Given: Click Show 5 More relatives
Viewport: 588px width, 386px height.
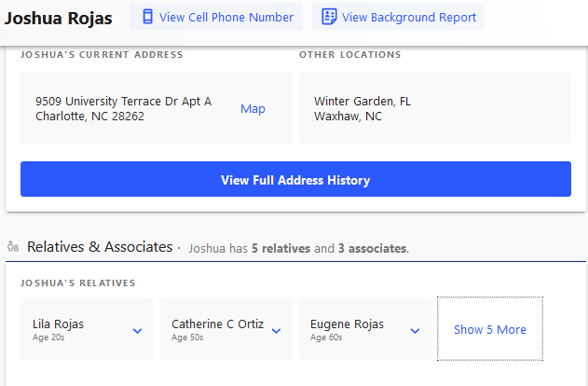Looking at the screenshot, I should click(x=490, y=329).
